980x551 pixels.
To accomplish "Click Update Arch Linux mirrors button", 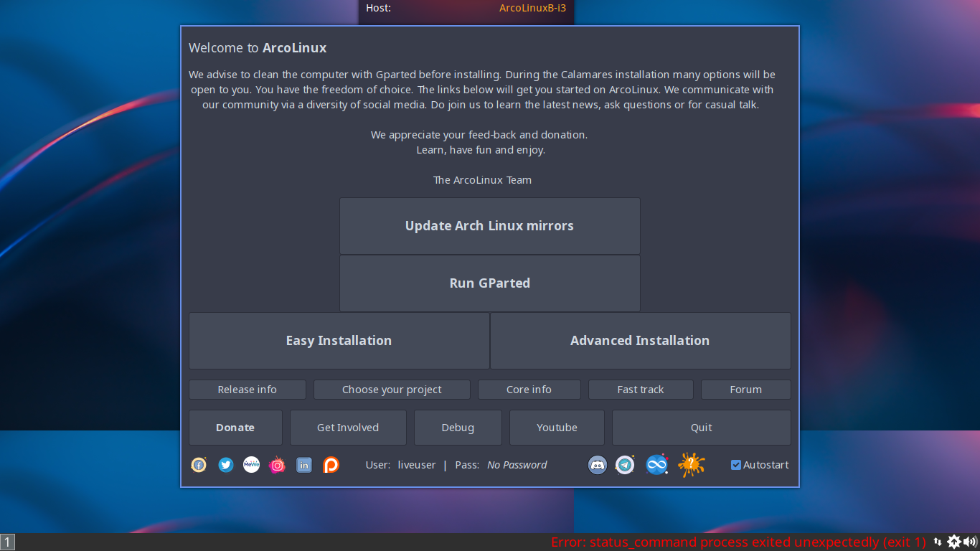I will 490,226.
